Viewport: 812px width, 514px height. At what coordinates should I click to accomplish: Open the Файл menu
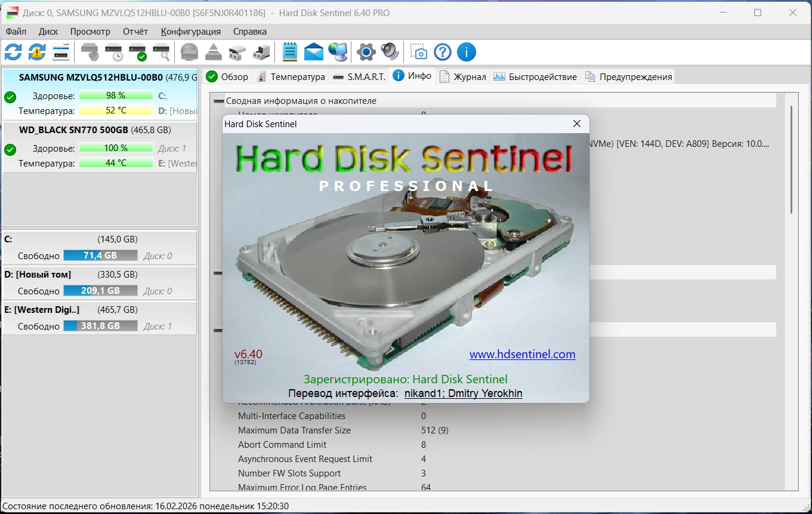click(x=16, y=32)
